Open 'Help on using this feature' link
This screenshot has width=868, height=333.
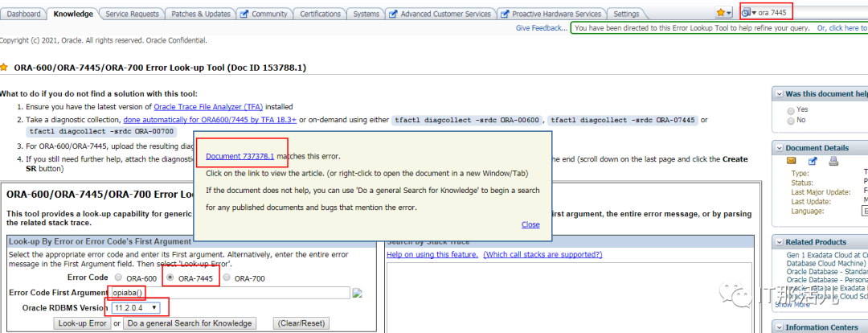pyautogui.click(x=432, y=254)
